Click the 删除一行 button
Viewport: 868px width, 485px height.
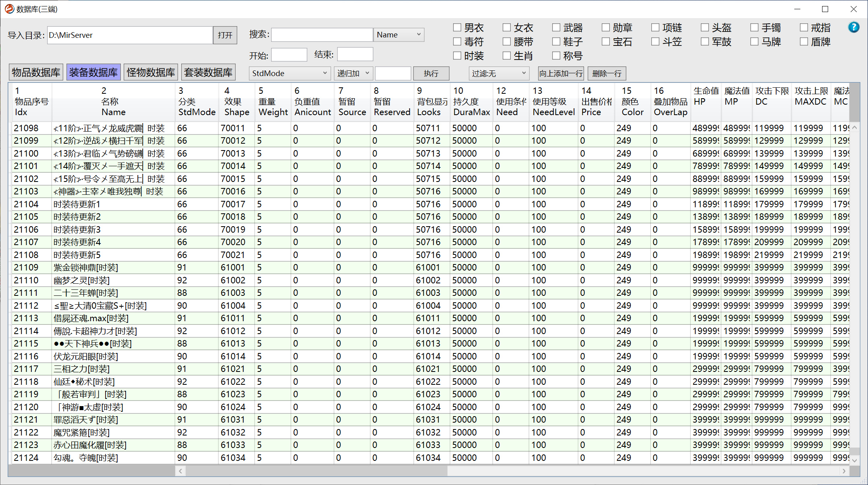(x=607, y=73)
